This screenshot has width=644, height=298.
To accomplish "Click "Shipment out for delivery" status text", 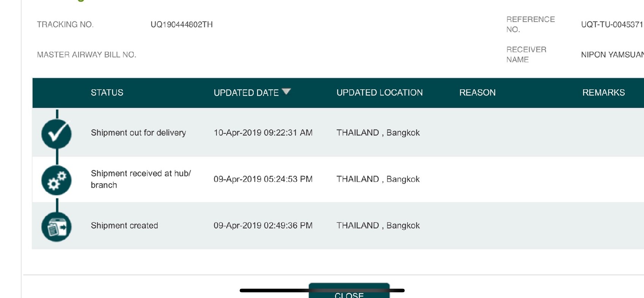I will point(138,133).
